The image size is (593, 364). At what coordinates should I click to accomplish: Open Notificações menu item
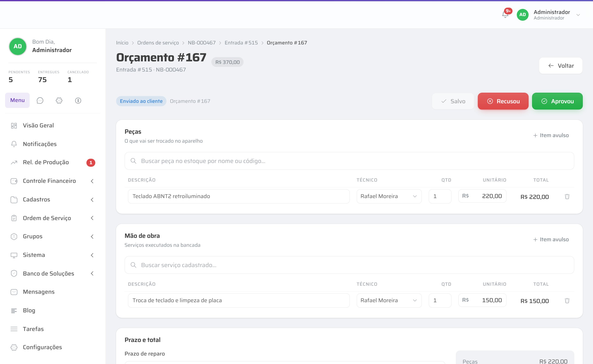point(53,144)
